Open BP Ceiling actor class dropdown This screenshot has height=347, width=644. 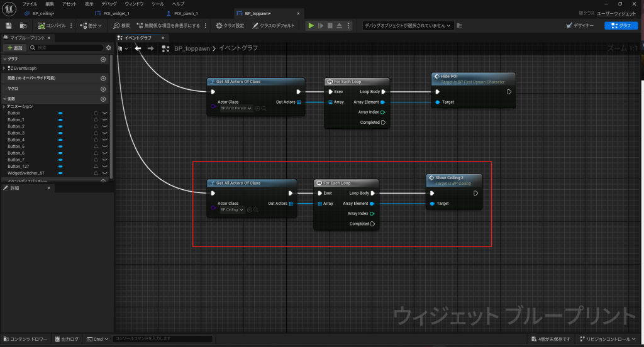coord(232,209)
